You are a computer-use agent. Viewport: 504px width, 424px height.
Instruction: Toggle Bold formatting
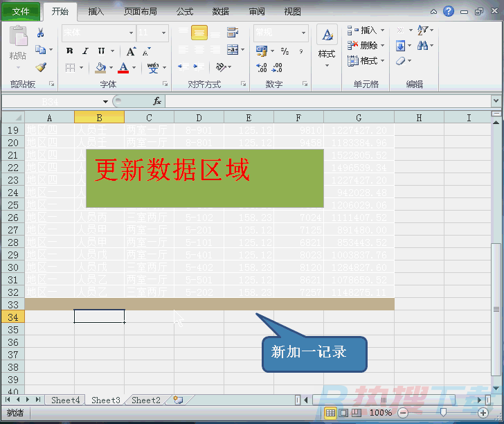pos(69,51)
